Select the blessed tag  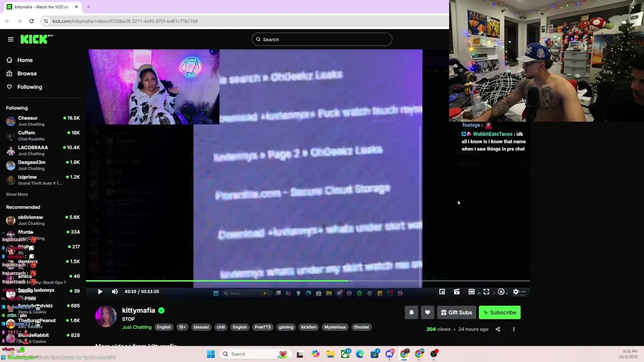(201, 327)
